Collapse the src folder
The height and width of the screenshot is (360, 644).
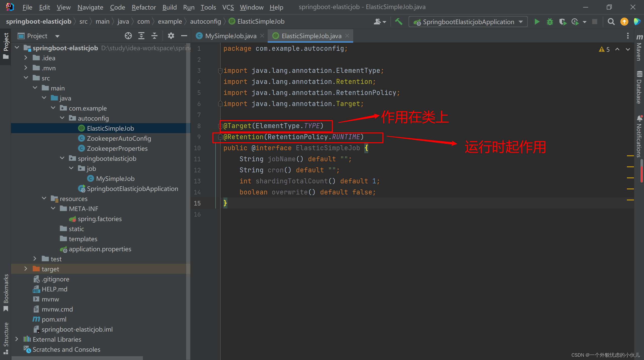(x=26, y=78)
